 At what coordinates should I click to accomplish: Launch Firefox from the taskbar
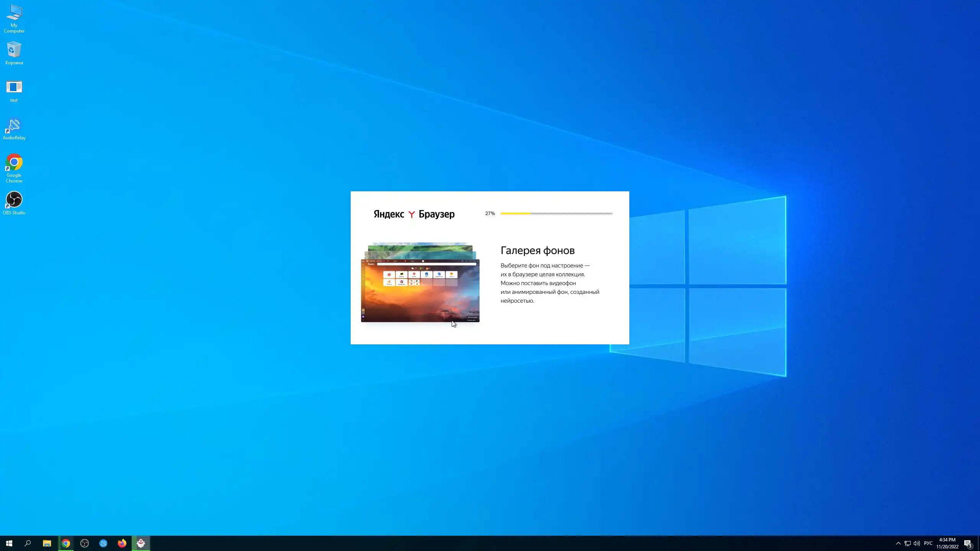(x=122, y=543)
